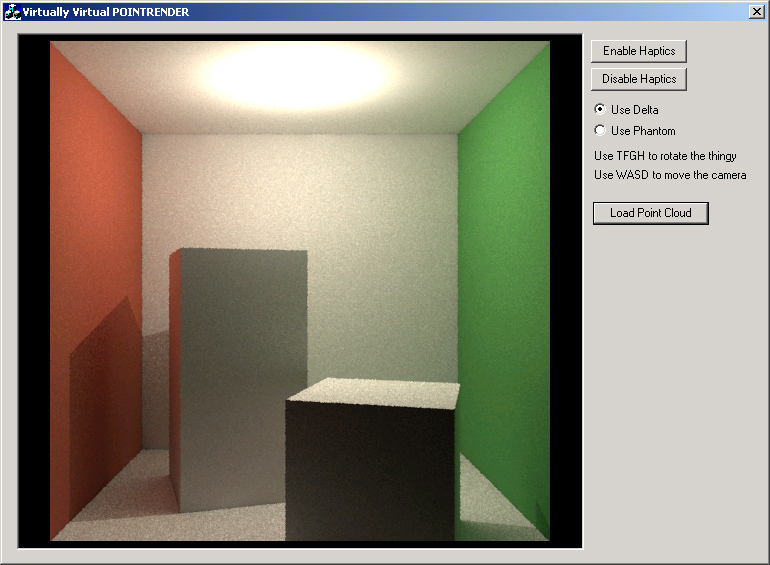The image size is (770, 565).
Task: Select the Use Phantom radio option
Action: (600, 131)
